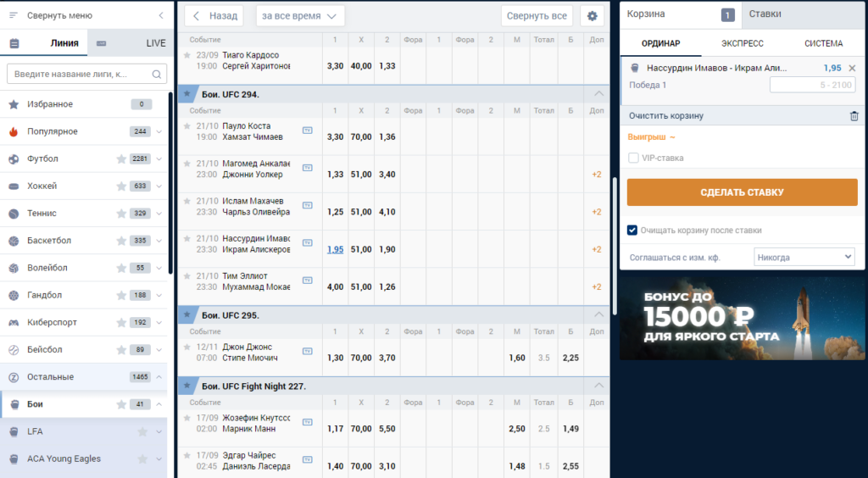Click the league name search field
Screen dimensions: 868x478
[x=86, y=74]
